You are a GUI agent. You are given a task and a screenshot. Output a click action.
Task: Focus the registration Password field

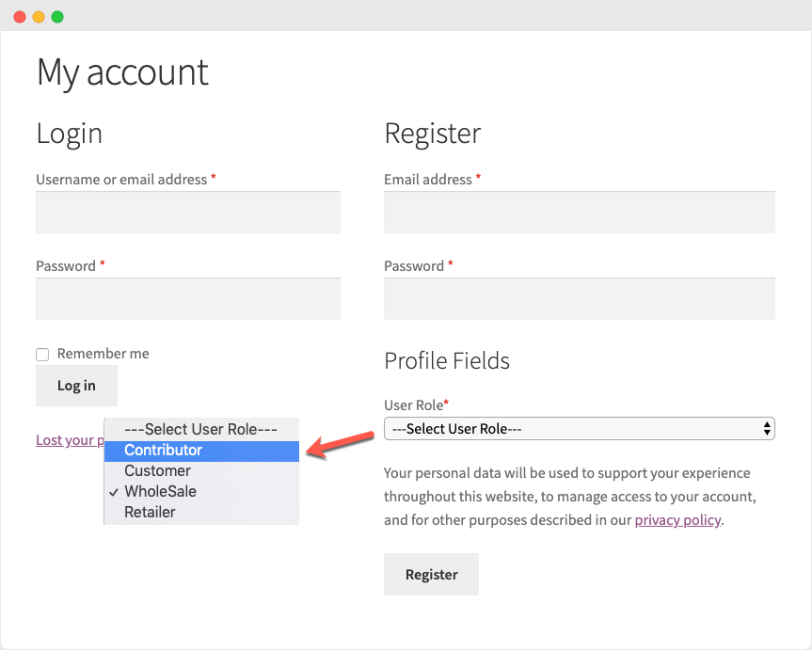[579, 298]
